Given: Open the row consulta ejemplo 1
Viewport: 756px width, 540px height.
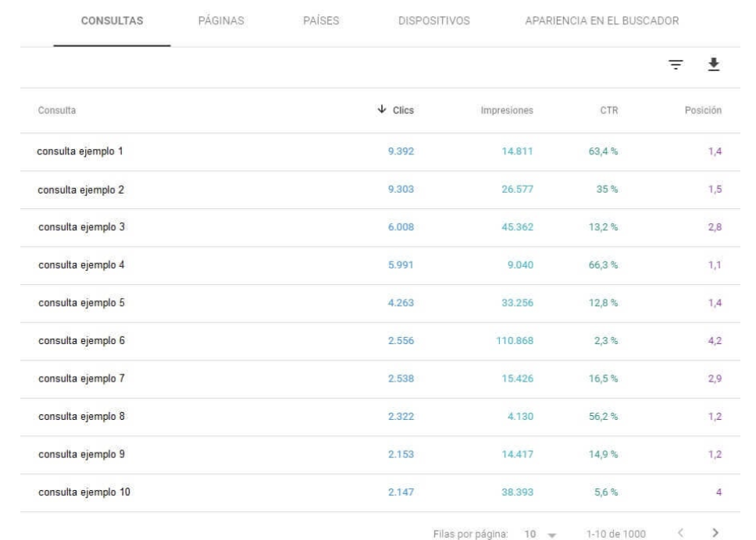Looking at the screenshot, I should (x=80, y=151).
